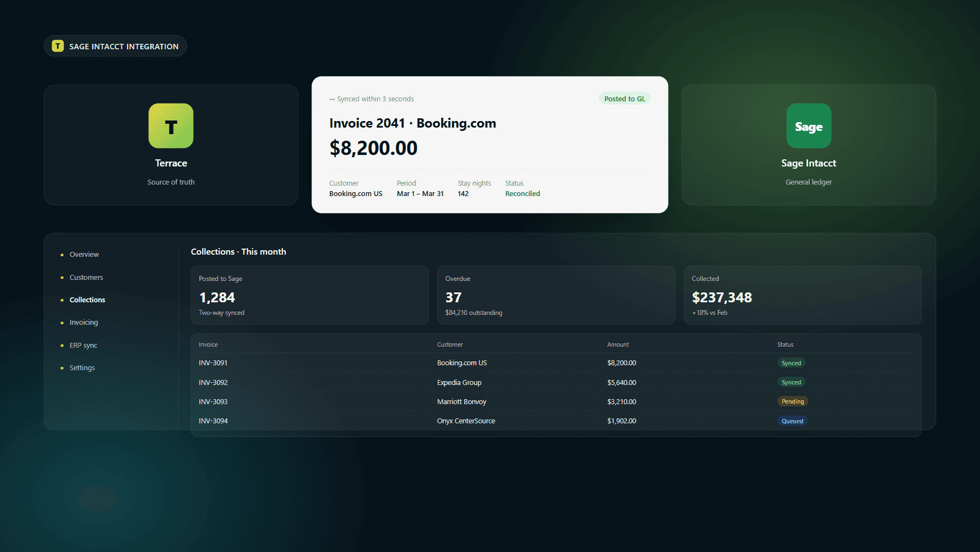
Task: Click the Posted to GL badge
Action: [x=625, y=99]
